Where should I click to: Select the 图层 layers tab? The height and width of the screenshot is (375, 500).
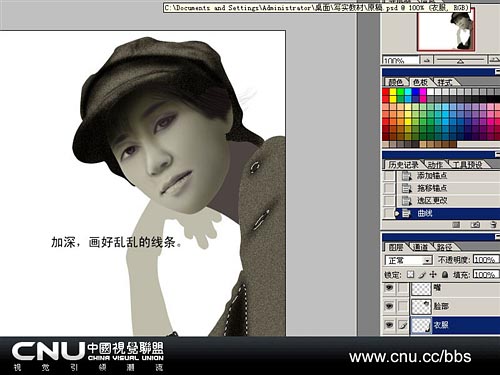click(396, 247)
